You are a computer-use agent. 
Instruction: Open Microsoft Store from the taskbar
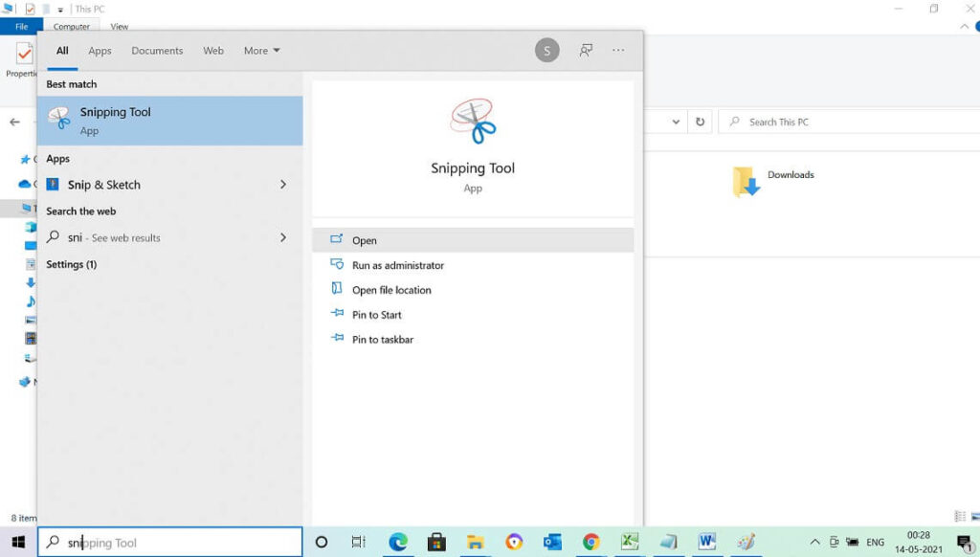[436, 542]
